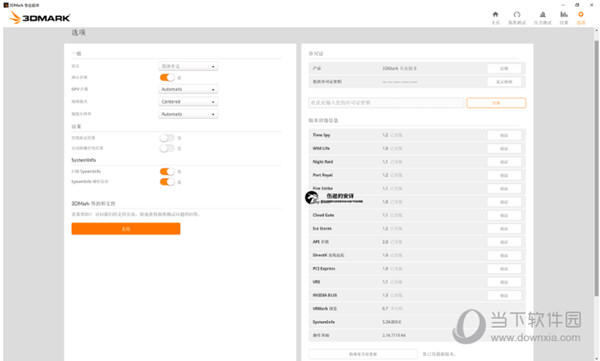Open the language dropdown
This screenshot has width=600, height=361.
tap(188, 66)
